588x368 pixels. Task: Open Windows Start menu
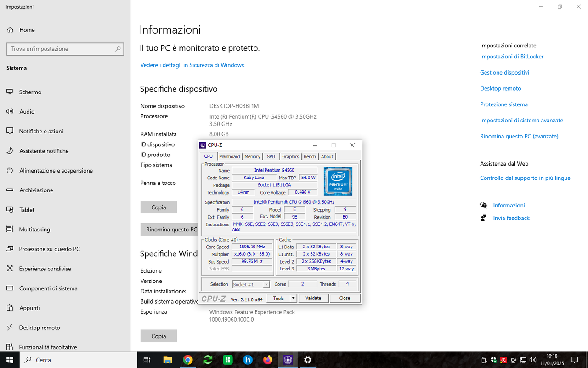pos(9,360)
